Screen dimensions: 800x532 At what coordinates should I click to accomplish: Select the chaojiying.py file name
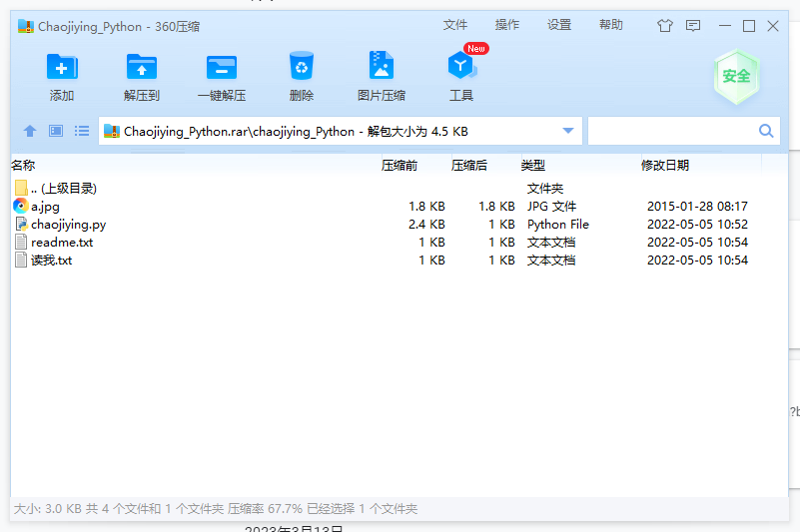click(x=68, y=225)
